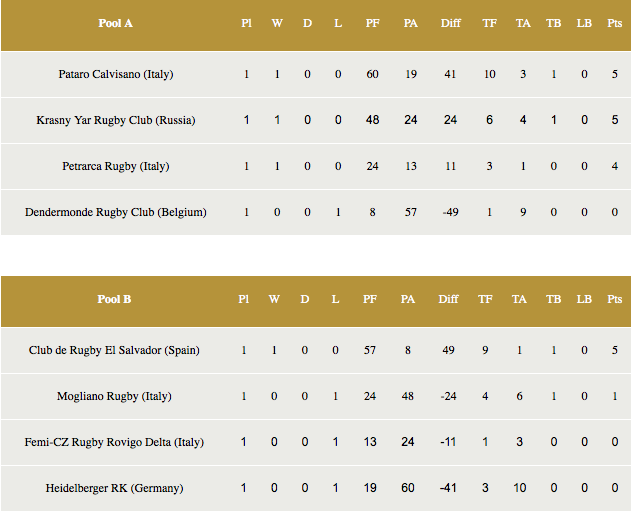The image size is (632, 511).
Task: Click the Pool A table header
Action: (116, 23)
